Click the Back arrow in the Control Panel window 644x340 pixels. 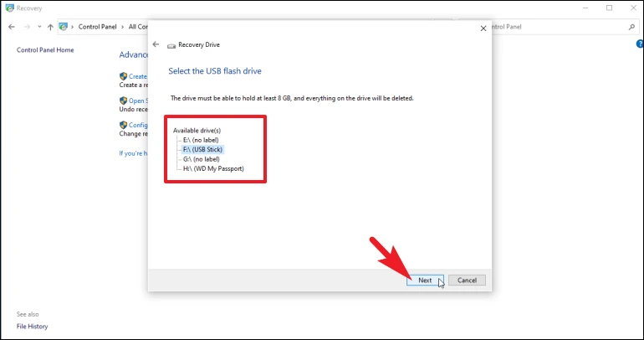coord(11,27)
